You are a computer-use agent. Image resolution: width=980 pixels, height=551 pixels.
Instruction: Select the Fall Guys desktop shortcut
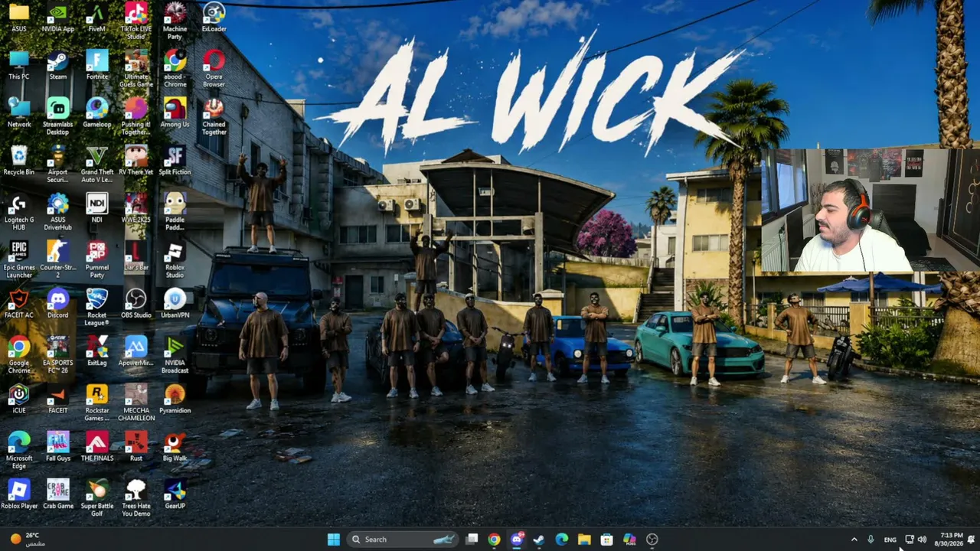(x=58, y=447)
